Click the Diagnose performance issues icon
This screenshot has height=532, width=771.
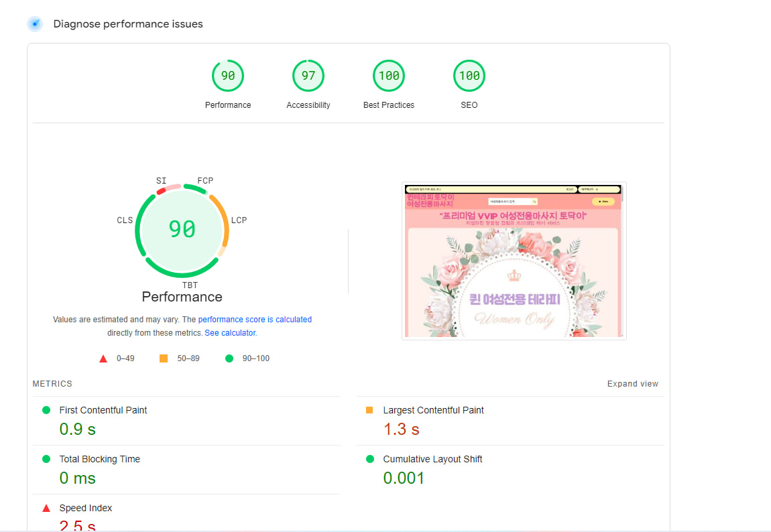point(35,24)
